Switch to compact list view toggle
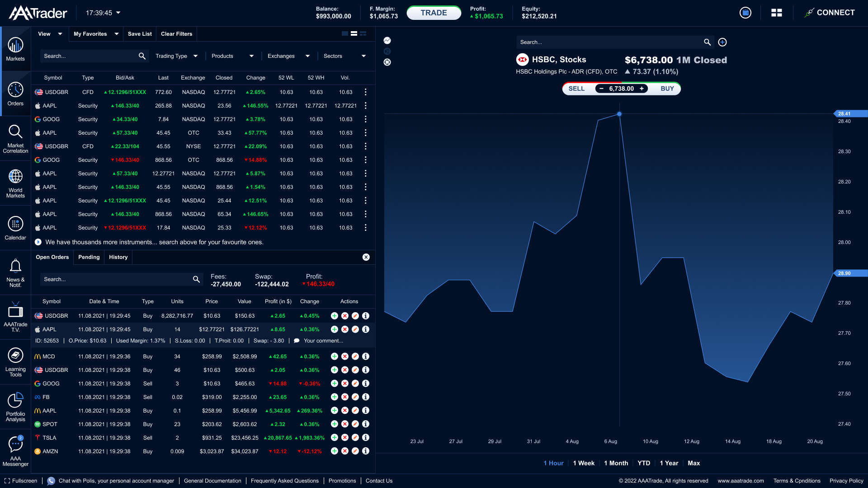 [x=345, y=33]
